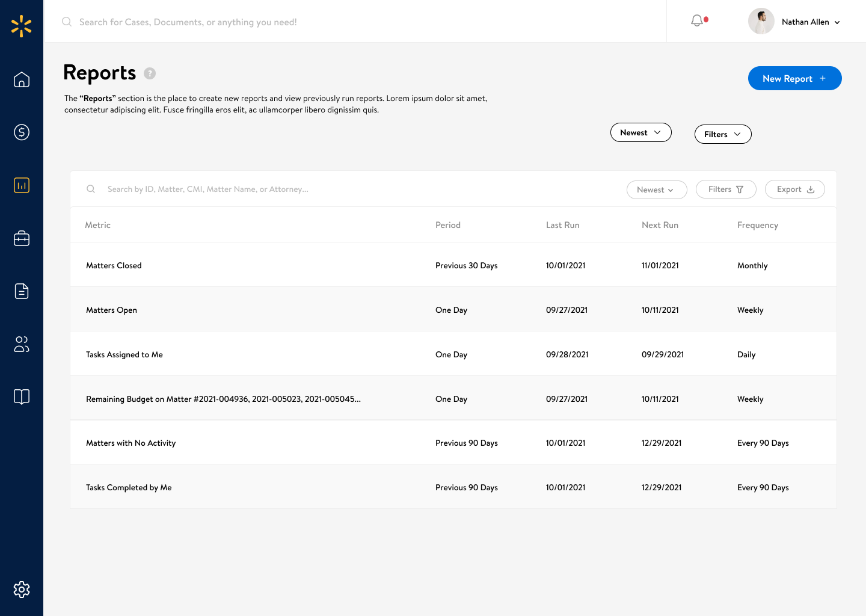Open the people contacts icon
The image size is (866, 616).
pos(22,344)
